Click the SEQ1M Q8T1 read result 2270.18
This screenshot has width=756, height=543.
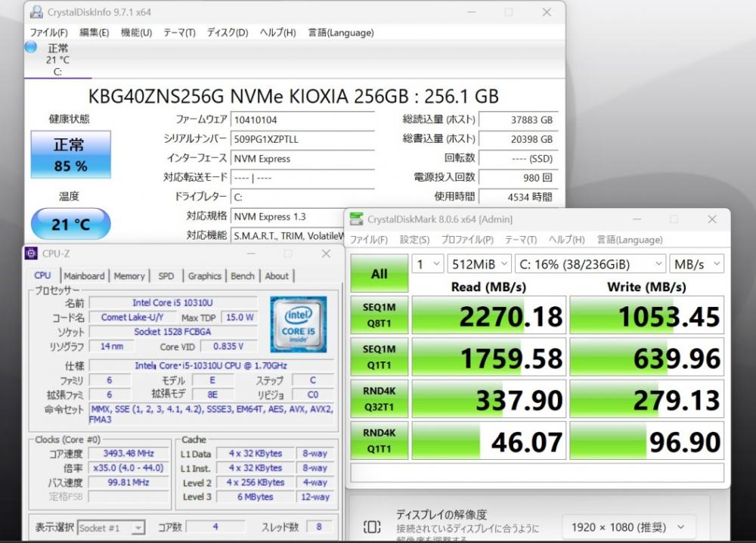[489, 315]
